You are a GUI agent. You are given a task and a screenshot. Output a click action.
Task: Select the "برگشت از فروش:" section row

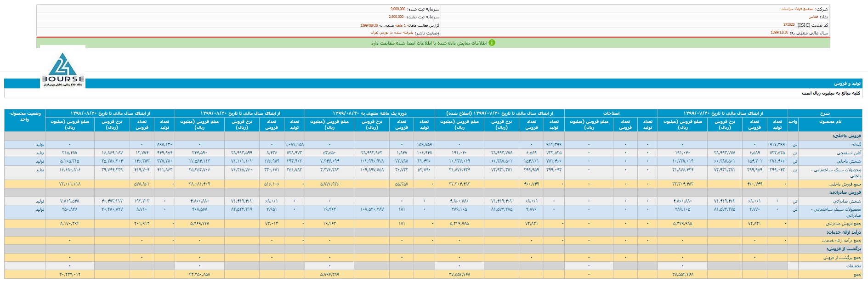click(433, 249)
